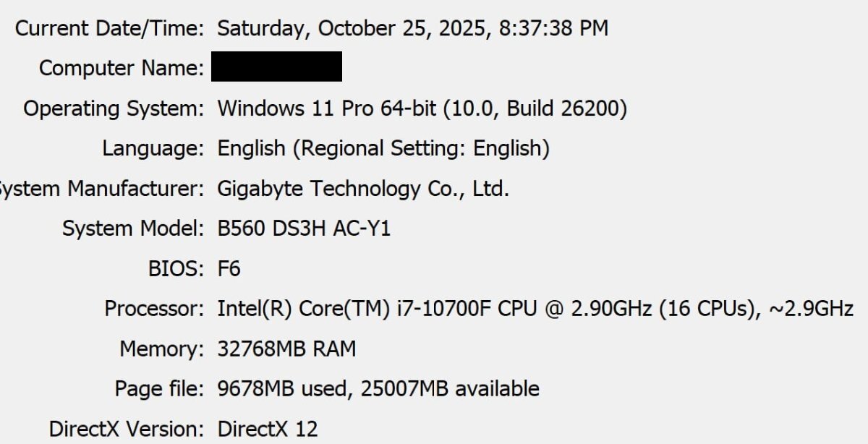Viewport: 868px width, 444px height.
Task: Select the English (Regional Setting: English) value
Action: point(383,149)
